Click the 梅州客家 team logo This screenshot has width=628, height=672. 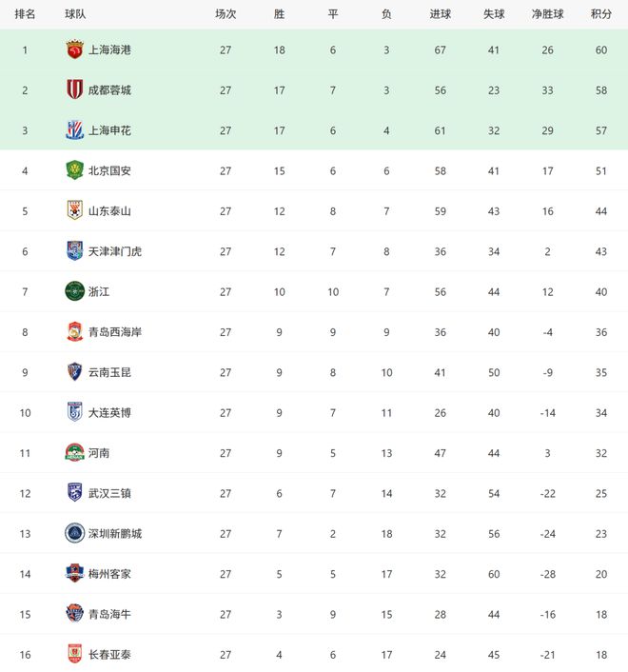pos(74,574)
